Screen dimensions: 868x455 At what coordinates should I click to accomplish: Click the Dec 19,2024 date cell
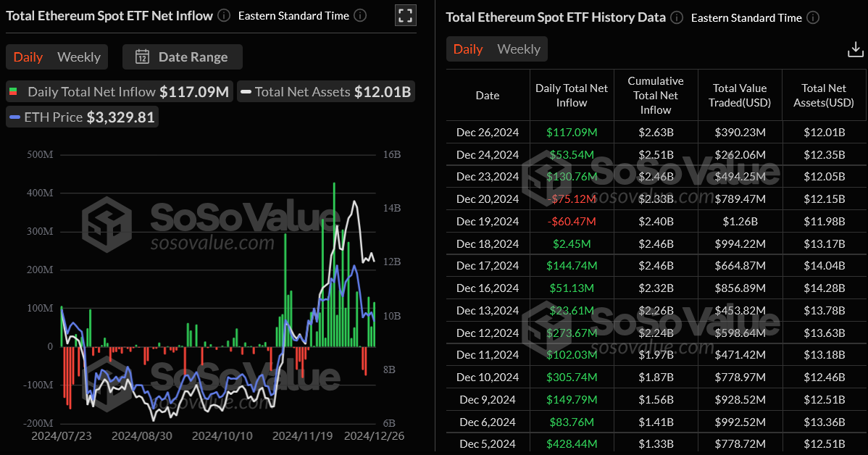(x=488, y=222)
